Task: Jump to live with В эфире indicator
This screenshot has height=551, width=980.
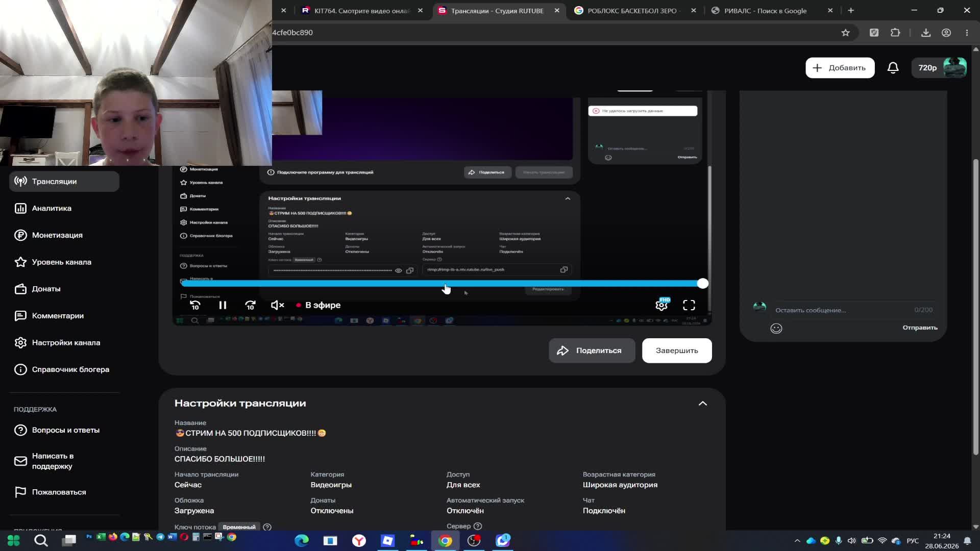Action: 318,305
